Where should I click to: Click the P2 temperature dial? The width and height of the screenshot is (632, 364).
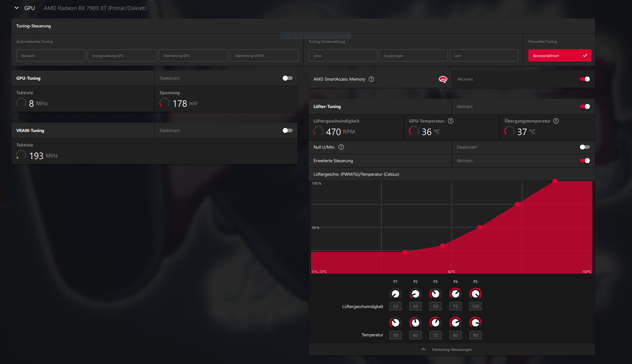(415, 322)
